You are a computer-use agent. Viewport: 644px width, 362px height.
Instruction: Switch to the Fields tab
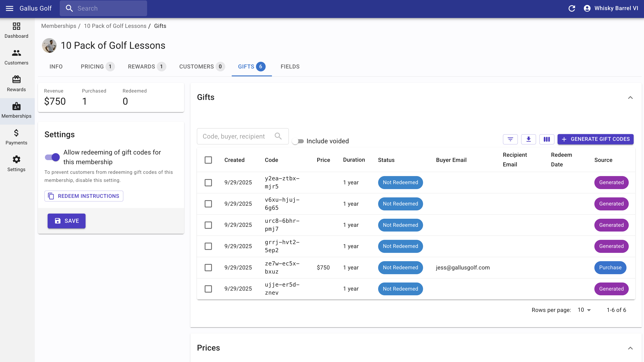pos(290,66)
